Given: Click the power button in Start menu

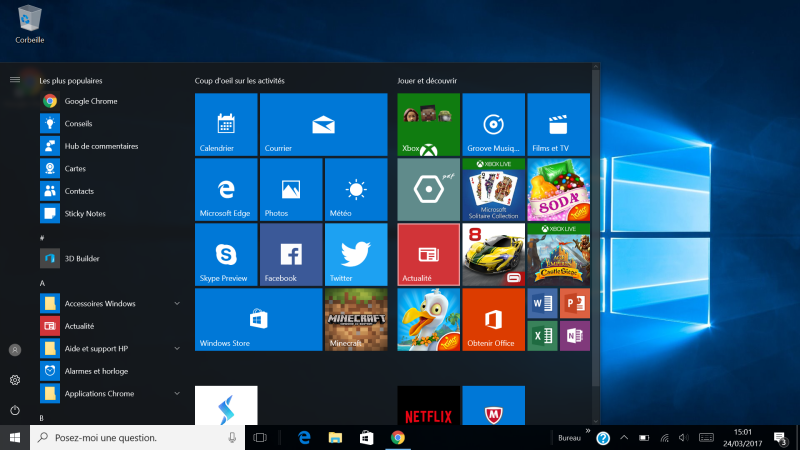Looking at the screenshot, I should click(15, 410).
